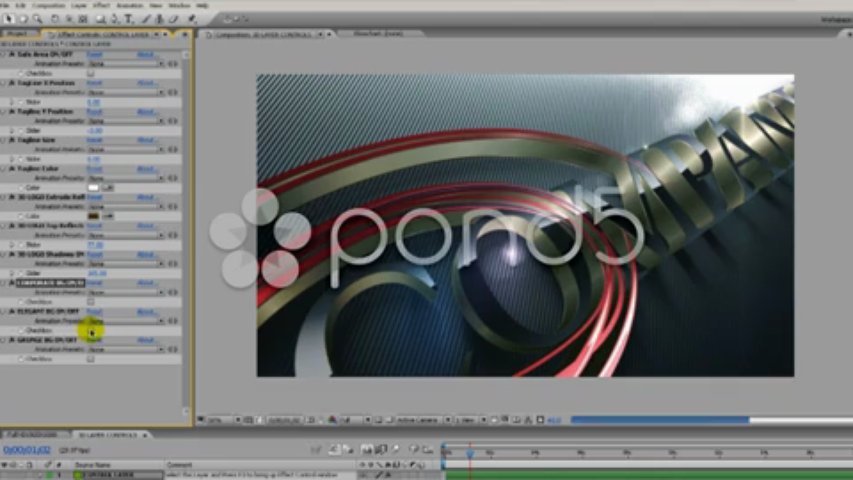Click the Effect Controls panel vertical scrollbar
Screen dimensions: 853x480
[186, 233]
